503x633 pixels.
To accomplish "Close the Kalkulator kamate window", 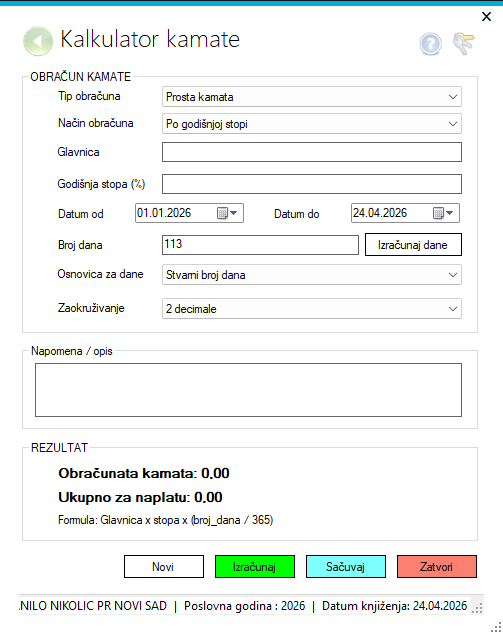I will 486,17.
